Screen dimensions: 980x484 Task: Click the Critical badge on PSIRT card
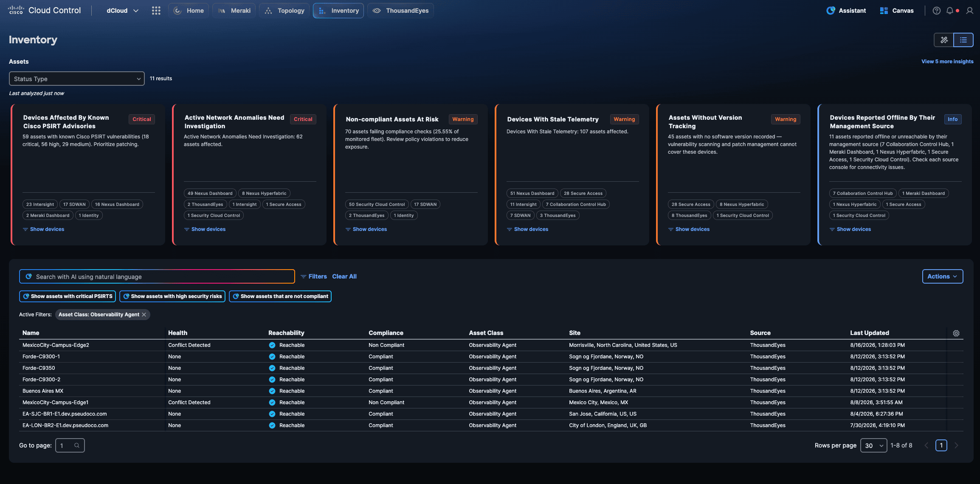tap(142, 119)
